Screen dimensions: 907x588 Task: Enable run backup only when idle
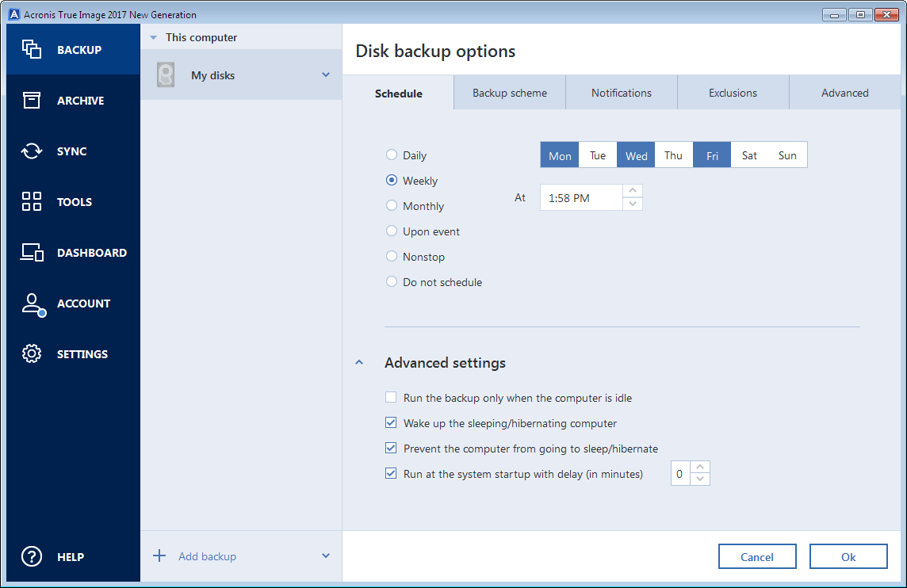391,398
